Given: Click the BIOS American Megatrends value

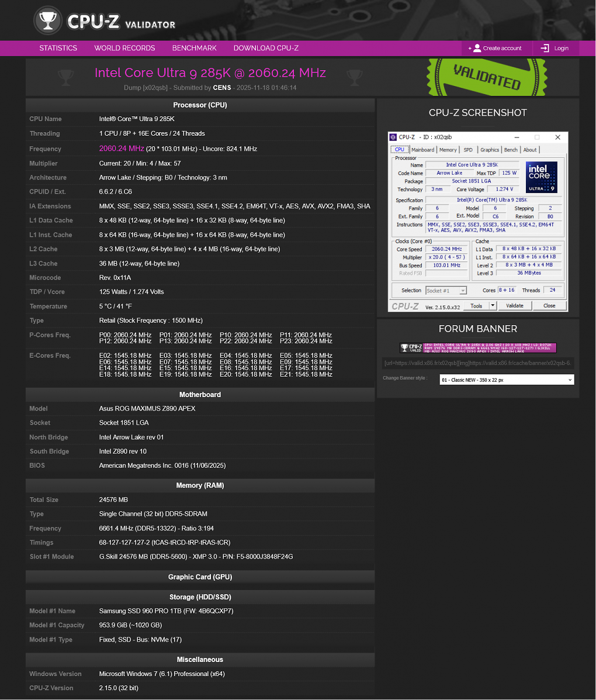Looking at the screenshot, I should (162, 465).
